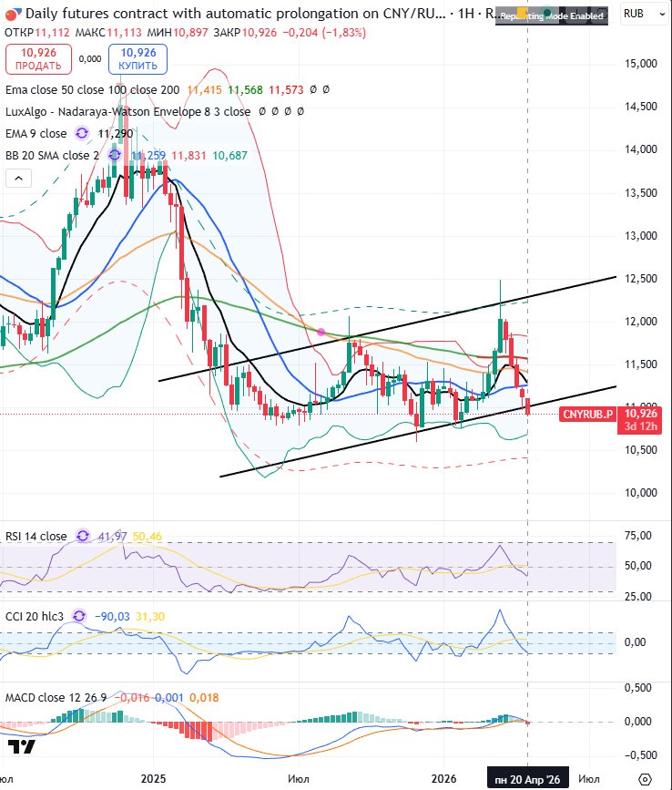Screen dimensions: 672x790
Task: Click the TradingView logo in chart corner
Action: pos(27,747)
